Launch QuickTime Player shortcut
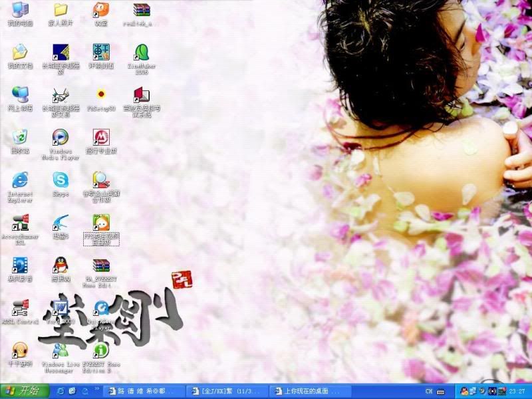The width and height of the screenshot is (532, 399). coord(101,308)
